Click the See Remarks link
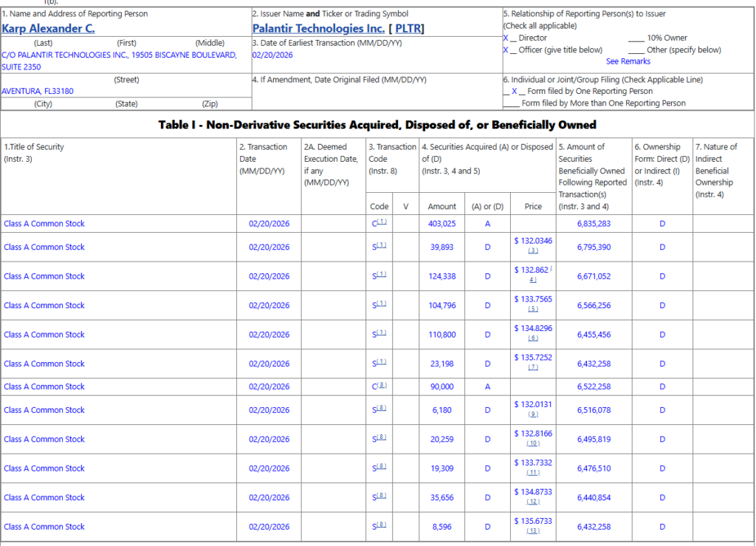Image resolution: width=756 pixels, height=546 pixels. click(628, 61)
